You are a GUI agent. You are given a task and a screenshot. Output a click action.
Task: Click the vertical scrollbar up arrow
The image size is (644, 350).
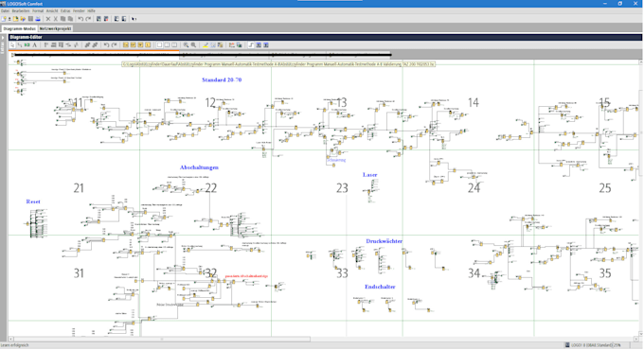[641, 62]
